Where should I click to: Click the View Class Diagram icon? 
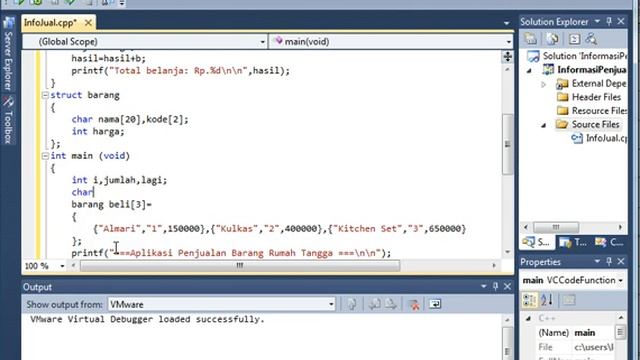coord(591,39)
